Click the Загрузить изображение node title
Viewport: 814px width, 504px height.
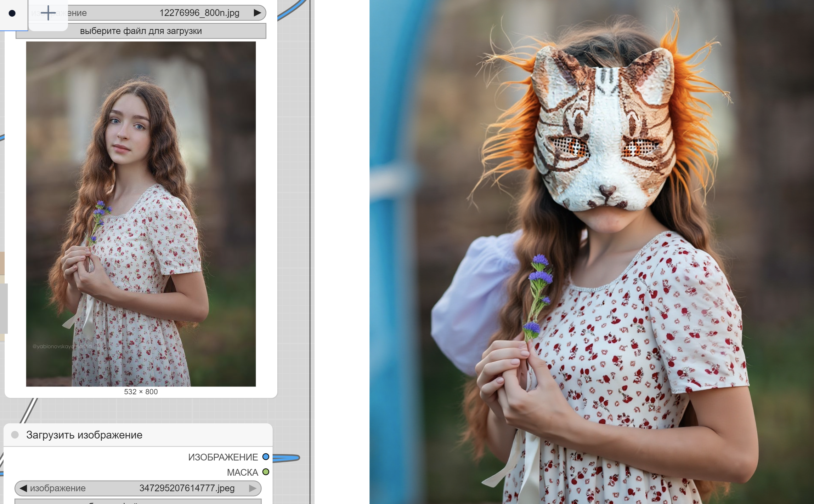click(84, 435)
